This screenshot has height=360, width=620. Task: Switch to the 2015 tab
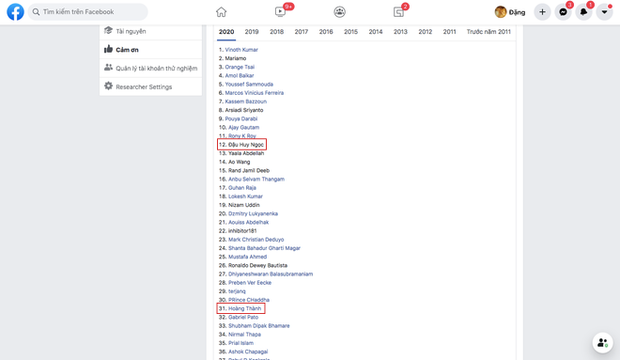(351, 32)
